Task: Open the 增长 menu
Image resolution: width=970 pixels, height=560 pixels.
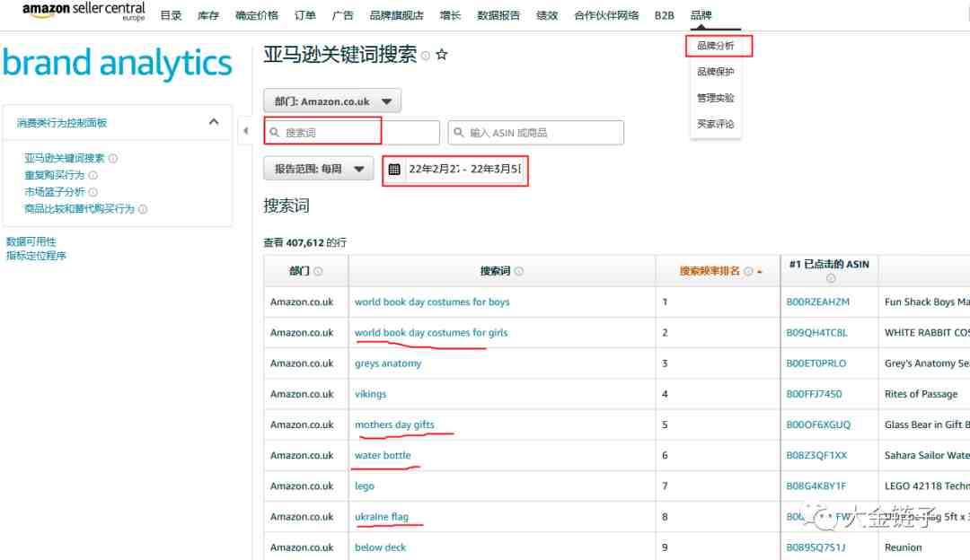Action: pyautogui.click(x=450, y=15)
